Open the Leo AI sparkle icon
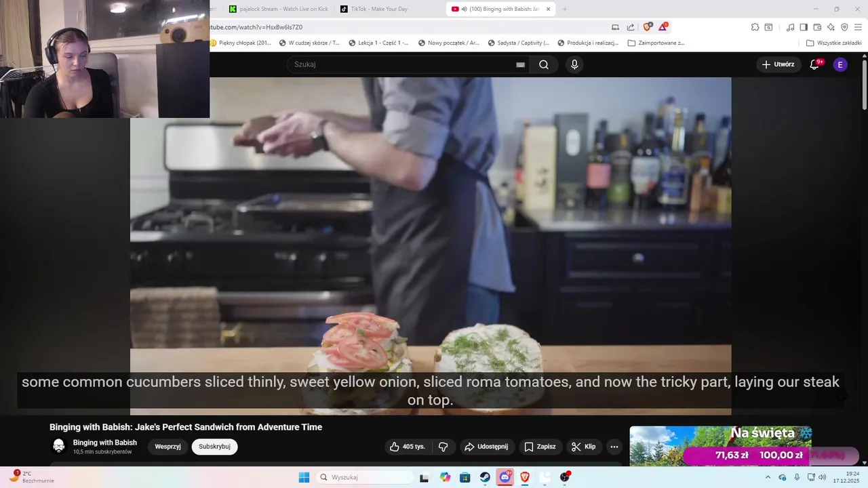This screenshot has height=488, width=868. 831,27
